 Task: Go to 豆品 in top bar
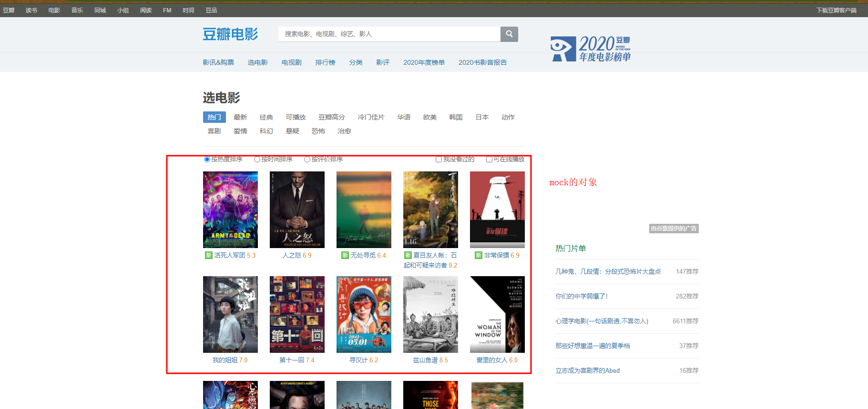[211, 10]
